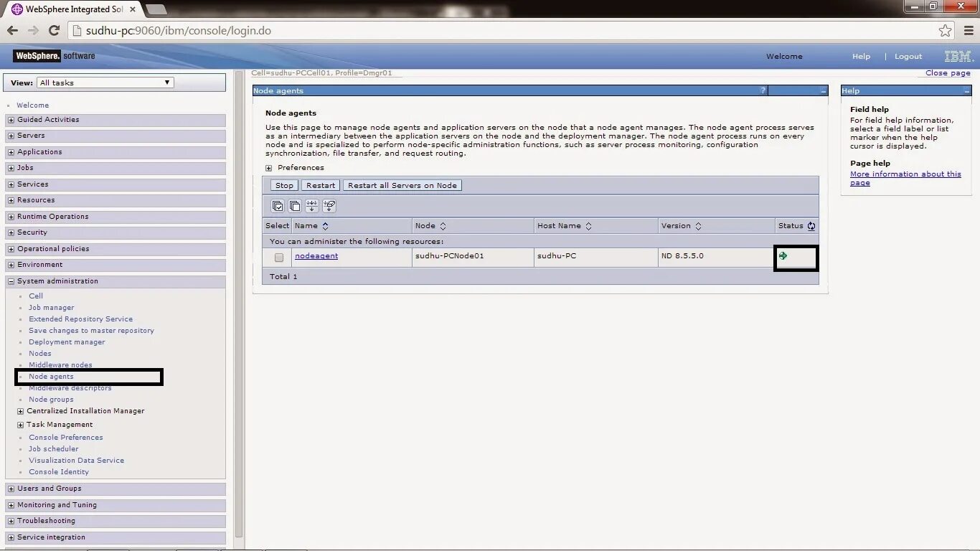This screenshot has height=551, width=980.
Task: Sort by Host Name column arrows
Action: tap(588, 226)
